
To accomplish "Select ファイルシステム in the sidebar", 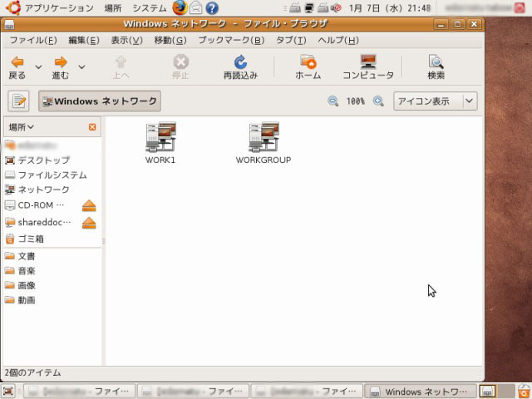I will [46, 175].
